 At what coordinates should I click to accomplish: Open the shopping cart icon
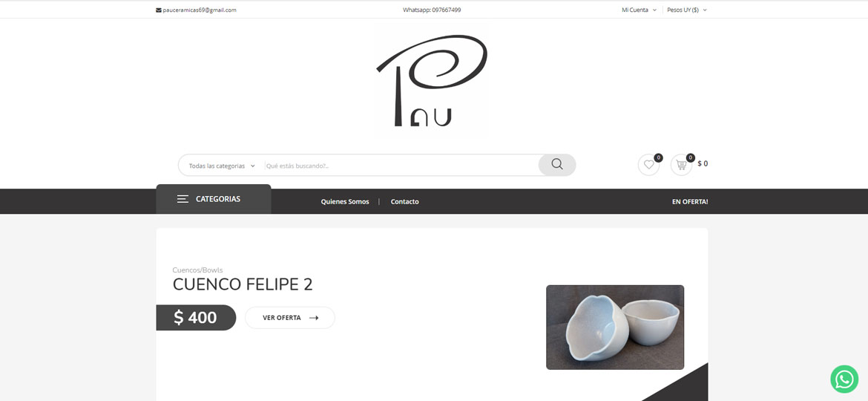point(682,165)
